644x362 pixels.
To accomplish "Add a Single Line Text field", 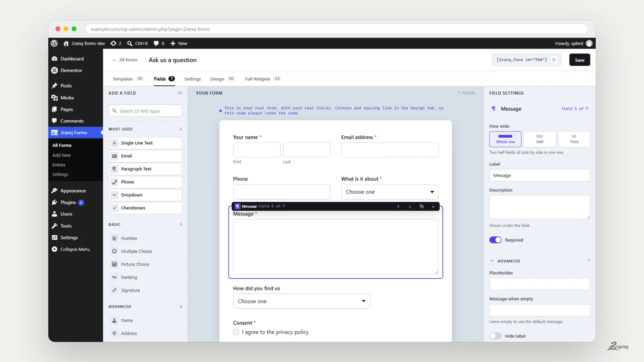I will coord(145,143).
